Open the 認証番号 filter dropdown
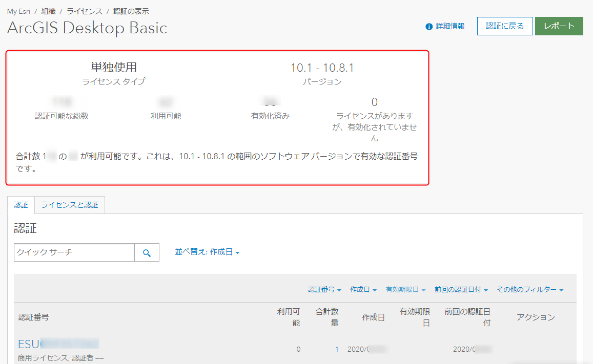 pos(324,290)
